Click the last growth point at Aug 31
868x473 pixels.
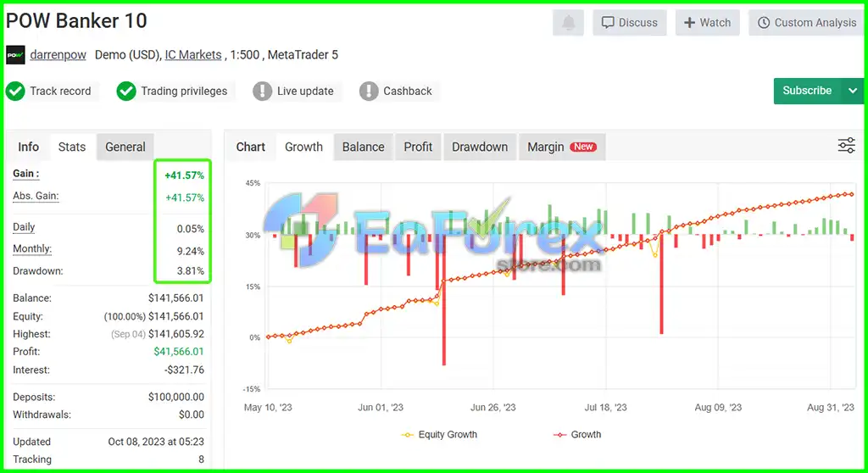[x=851, y=194]
